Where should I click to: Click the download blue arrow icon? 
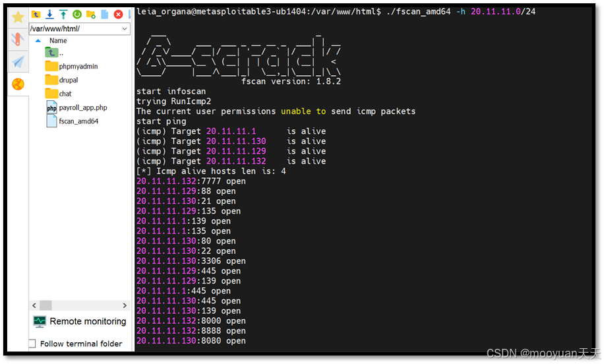coord(49,15)
